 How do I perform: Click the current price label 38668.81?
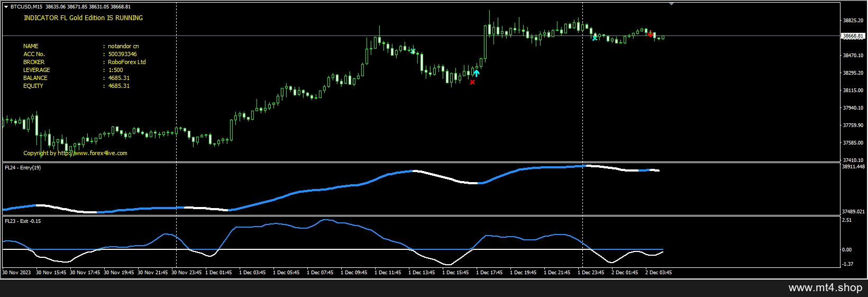coord(853,36)
